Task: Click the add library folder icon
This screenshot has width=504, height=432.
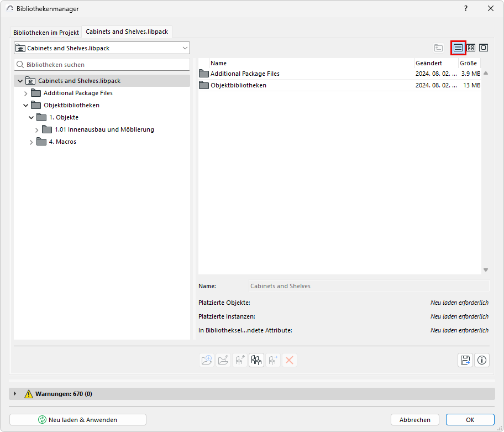Action: click(207, 360)
